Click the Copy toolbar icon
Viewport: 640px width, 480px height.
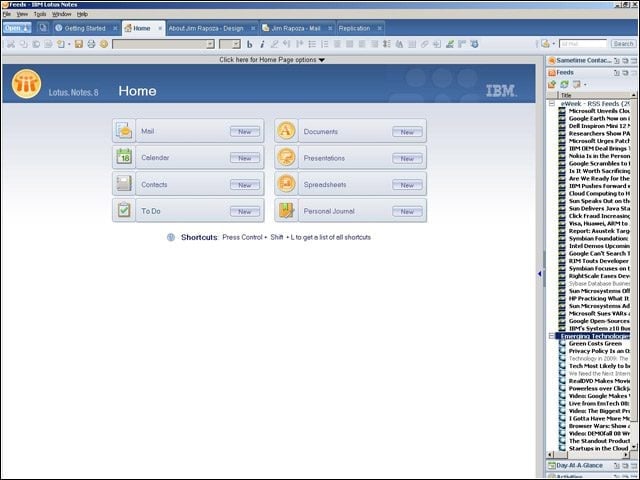tap(23, 44)
